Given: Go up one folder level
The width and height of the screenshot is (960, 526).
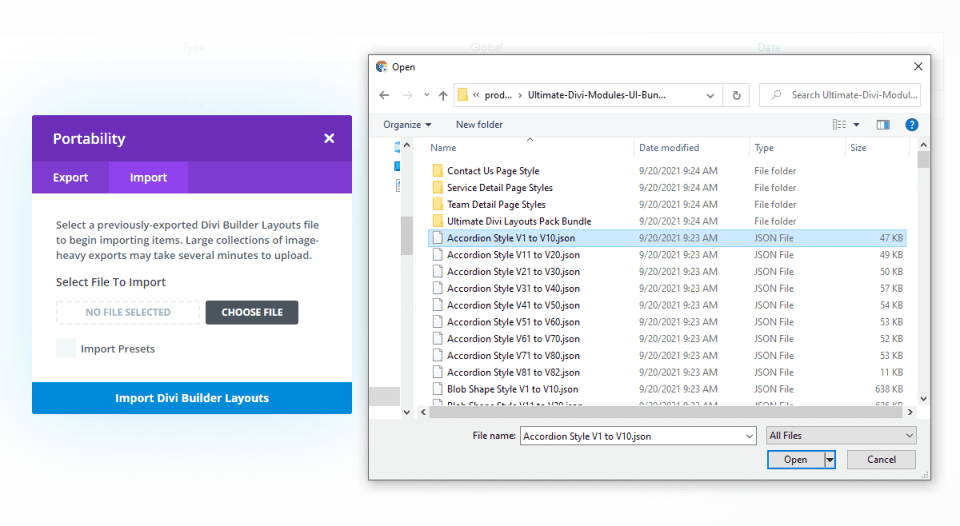Looking at the screenshot, I should coord(443,95).
